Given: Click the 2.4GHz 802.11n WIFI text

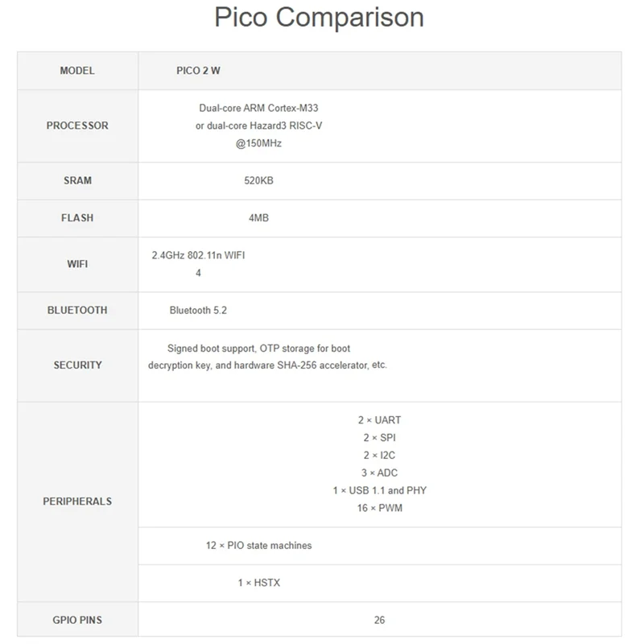Looking at the screenshot, I should [x=198, y=256].
